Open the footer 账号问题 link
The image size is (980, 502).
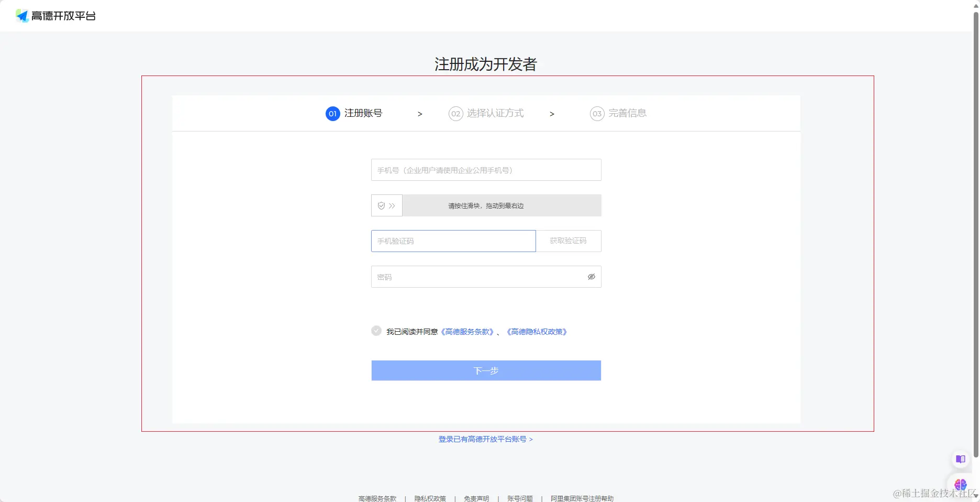coord(520,498)
